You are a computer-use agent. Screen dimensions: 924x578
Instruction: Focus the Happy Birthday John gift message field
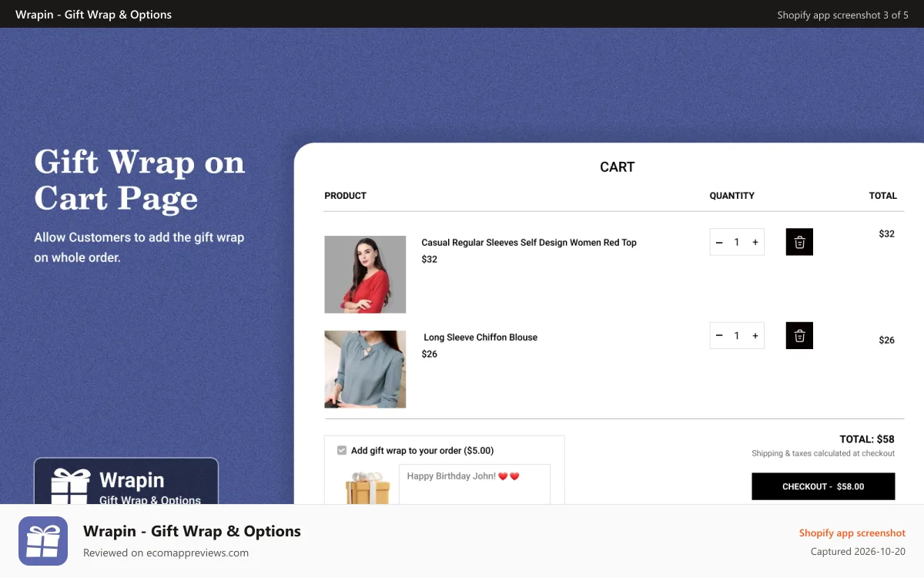point(474,484)
